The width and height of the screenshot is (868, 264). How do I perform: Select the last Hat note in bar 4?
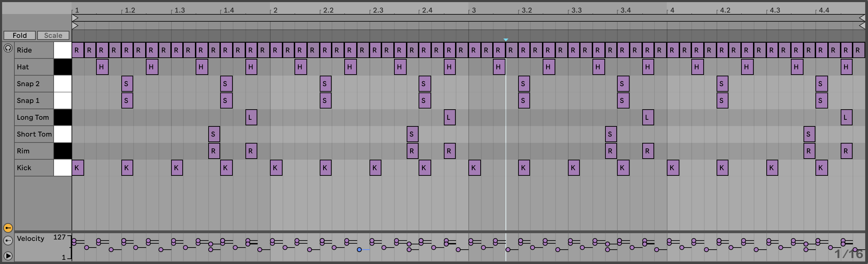coord(847,67)
